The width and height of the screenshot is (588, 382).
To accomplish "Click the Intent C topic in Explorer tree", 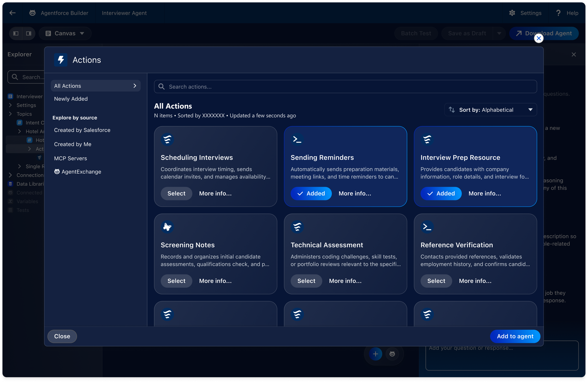I will click(x=35, y=123).
